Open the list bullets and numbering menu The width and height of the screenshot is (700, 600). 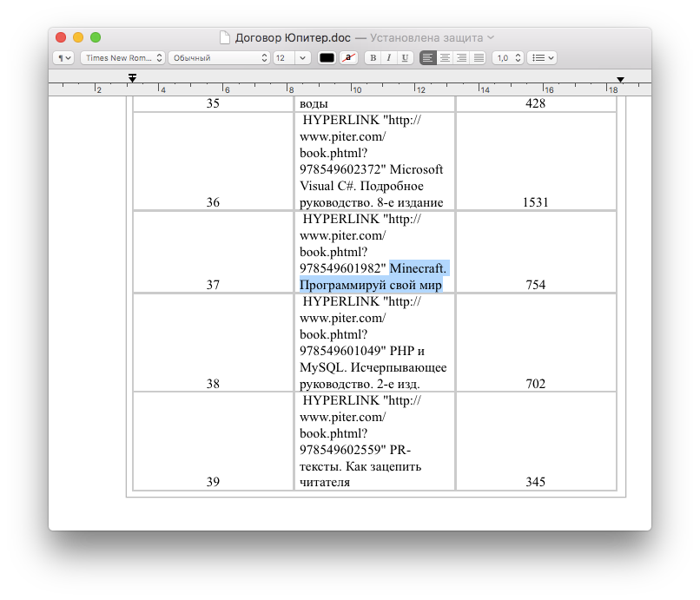pyautogui.click(x=543, y=58)
